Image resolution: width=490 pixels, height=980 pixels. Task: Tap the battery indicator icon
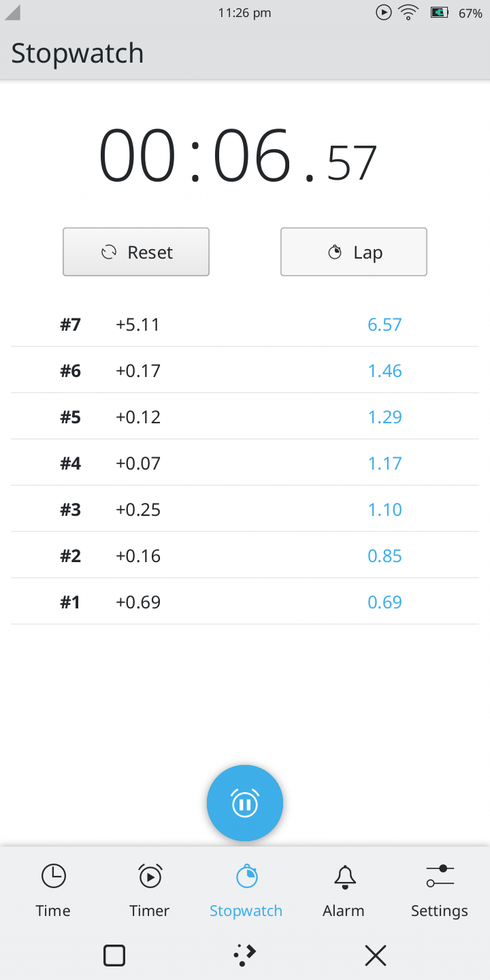pyautogui.click(x=439, y=13)
